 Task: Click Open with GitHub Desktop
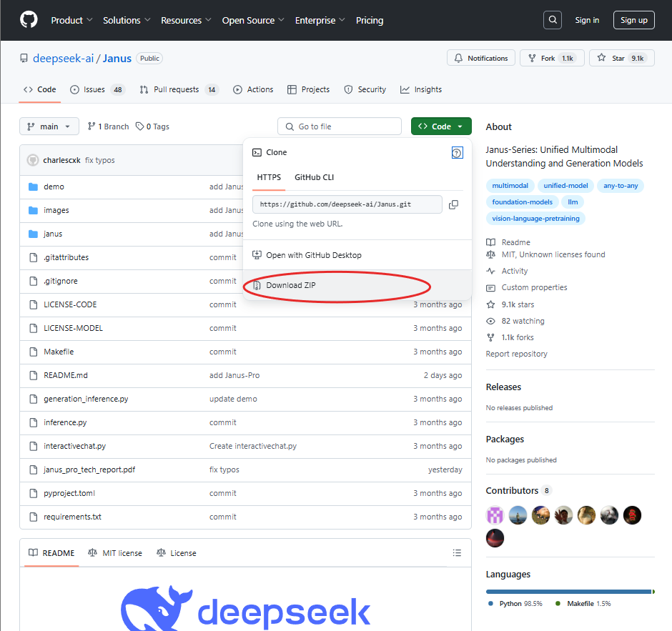click(357, 255)
